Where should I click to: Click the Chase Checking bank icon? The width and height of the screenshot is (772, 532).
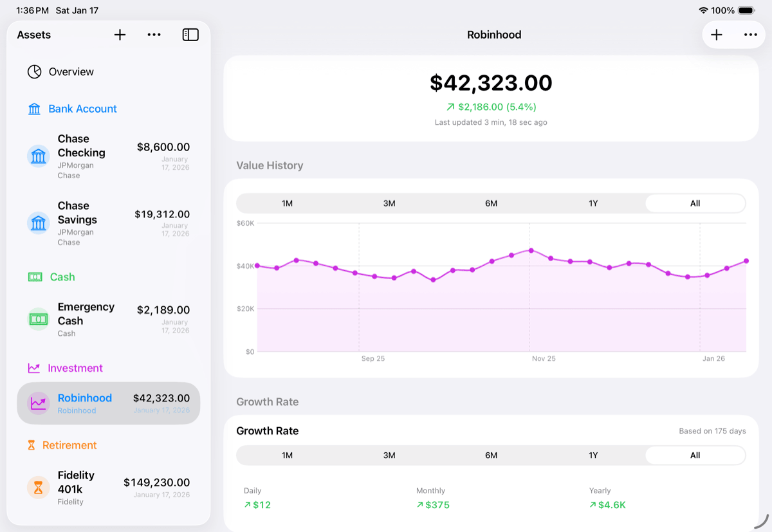[x=39, y=156]
